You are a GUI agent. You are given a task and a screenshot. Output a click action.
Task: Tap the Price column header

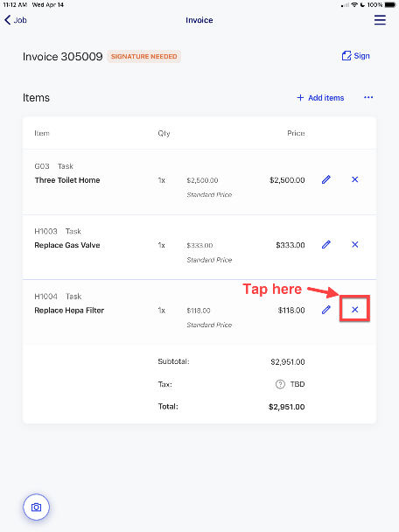point(296,133)
